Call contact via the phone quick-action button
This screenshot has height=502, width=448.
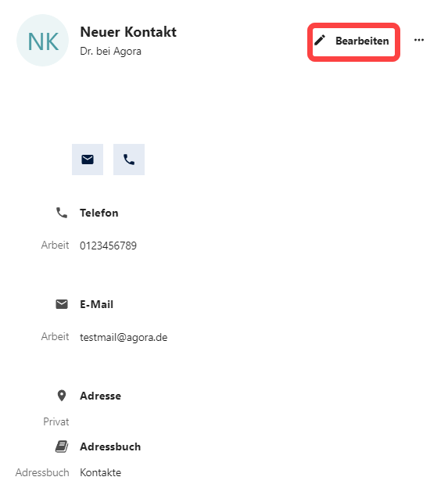129,160
